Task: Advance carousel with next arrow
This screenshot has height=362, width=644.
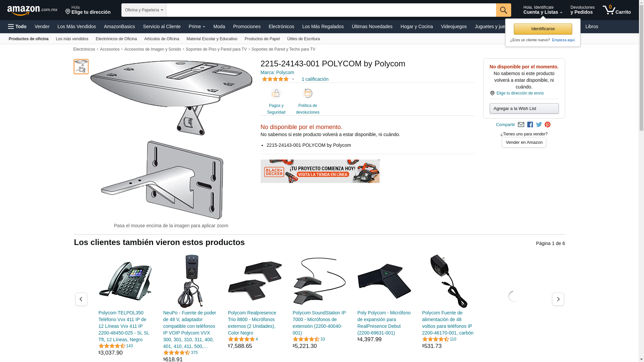Action: 558,299
